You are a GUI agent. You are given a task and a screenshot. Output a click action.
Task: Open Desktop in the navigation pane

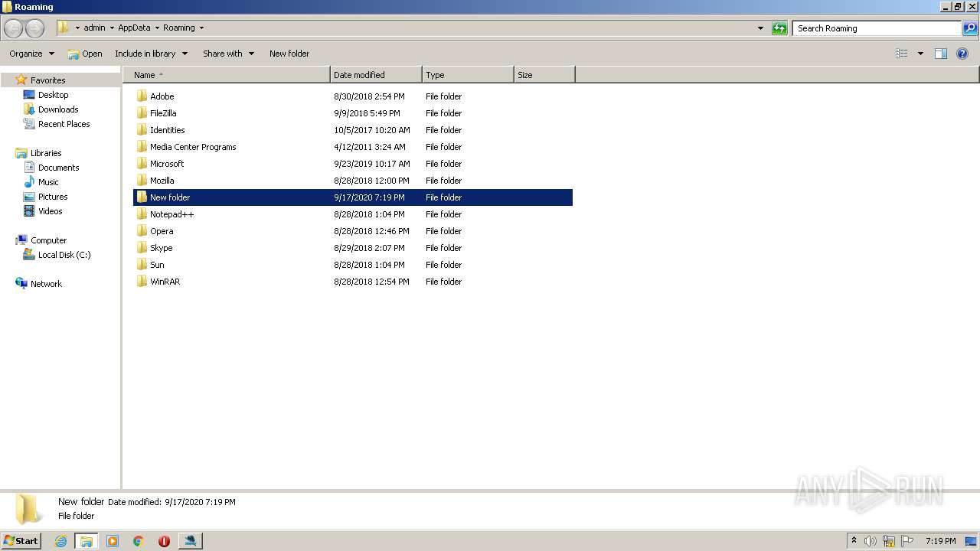(53, 95)
